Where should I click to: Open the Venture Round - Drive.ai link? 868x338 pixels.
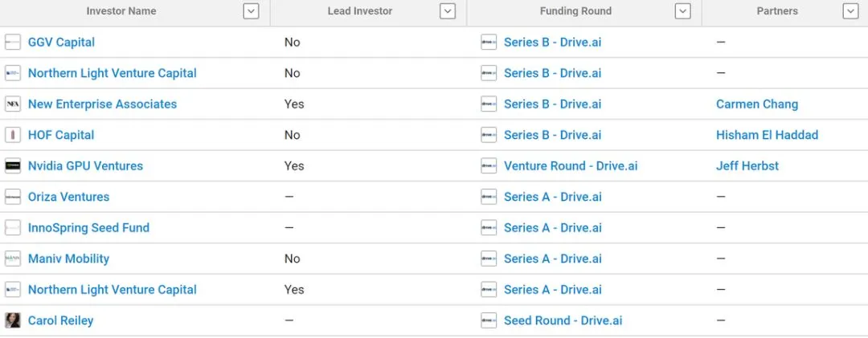point(571,166)
